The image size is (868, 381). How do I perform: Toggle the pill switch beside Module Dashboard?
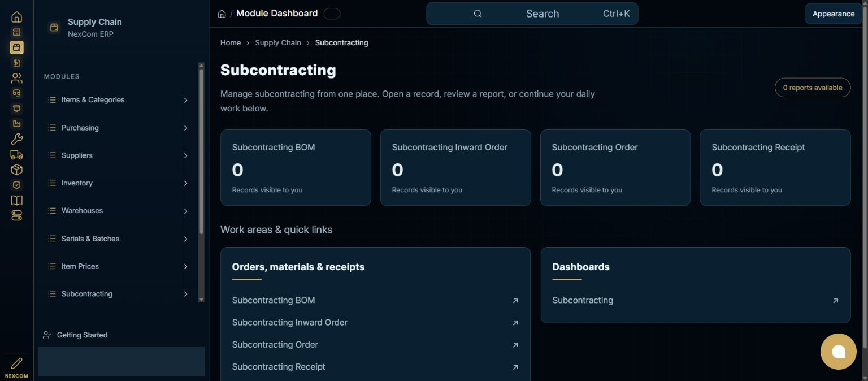(332, 14)
